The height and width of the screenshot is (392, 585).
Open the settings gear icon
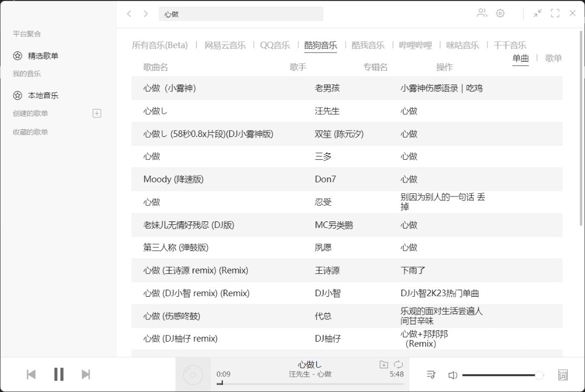click(x=500, y=14)
